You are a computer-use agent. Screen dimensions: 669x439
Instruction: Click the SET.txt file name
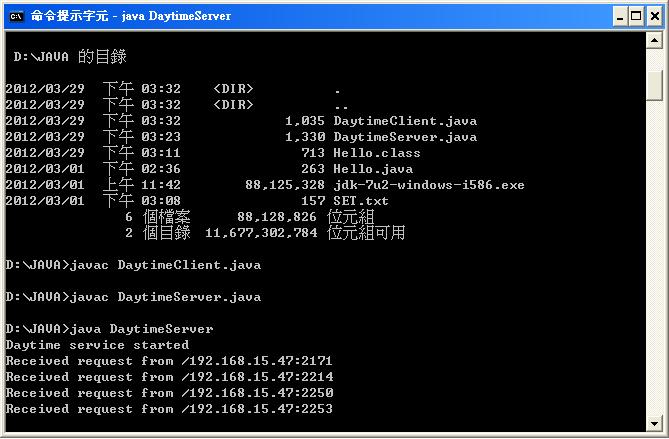(361, 201)
